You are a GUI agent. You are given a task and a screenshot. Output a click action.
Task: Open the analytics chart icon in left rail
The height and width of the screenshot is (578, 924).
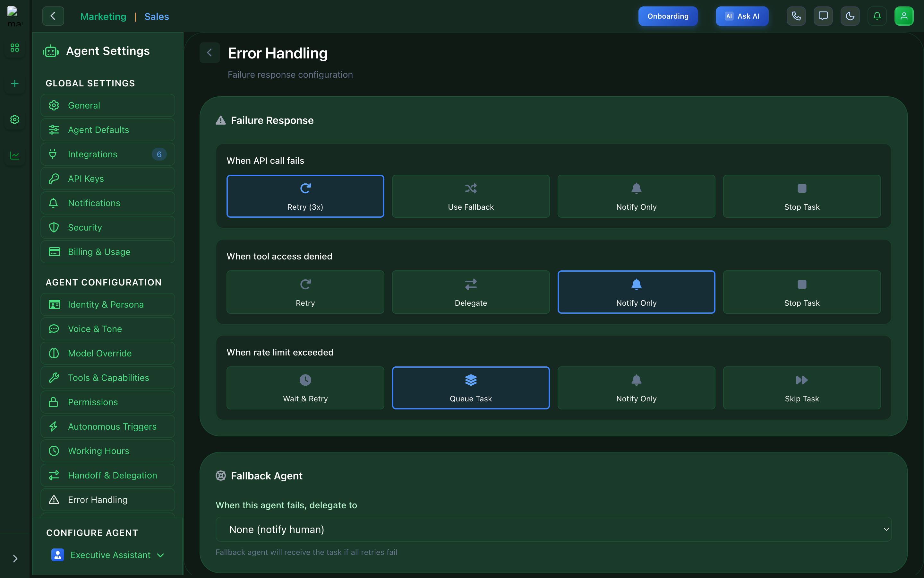14,155
